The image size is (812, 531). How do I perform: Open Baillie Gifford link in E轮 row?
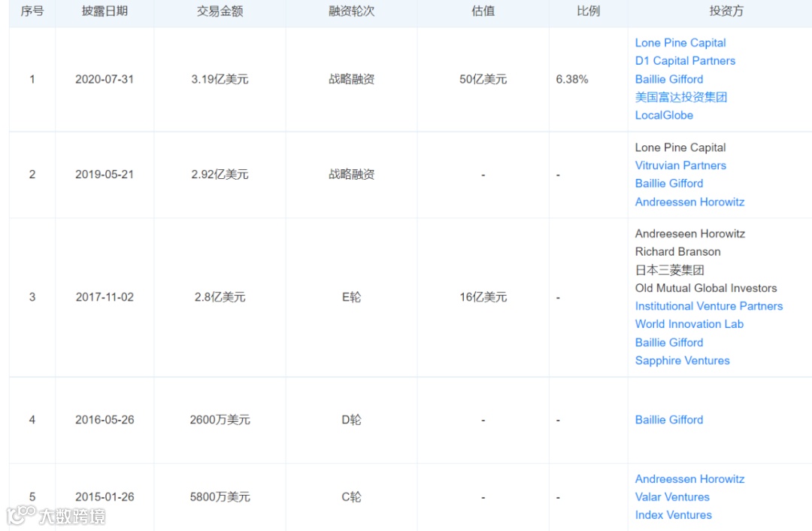[x=668, y=342]
